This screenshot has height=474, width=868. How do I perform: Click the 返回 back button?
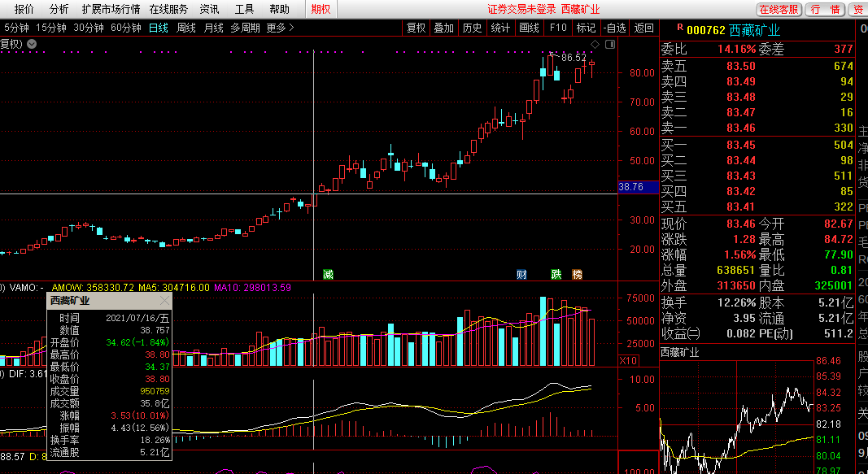[643, 28]
